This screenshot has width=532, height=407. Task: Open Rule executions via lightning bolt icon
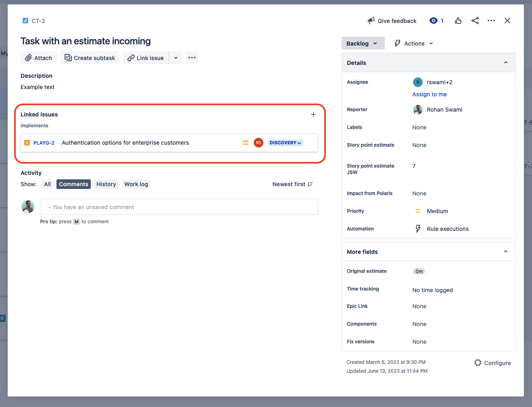coord(418,228)
